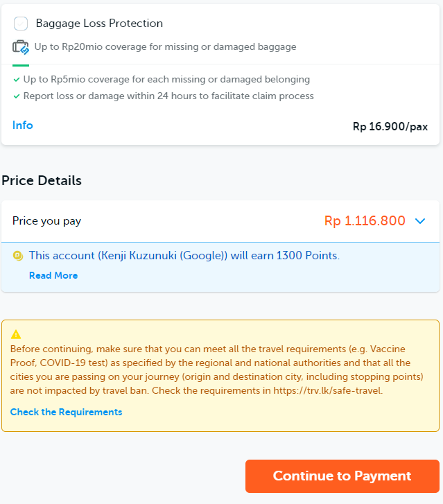Open the Read More link about points
The height and width of the screenshot is (504, 443).
click(x=53, y=275)
